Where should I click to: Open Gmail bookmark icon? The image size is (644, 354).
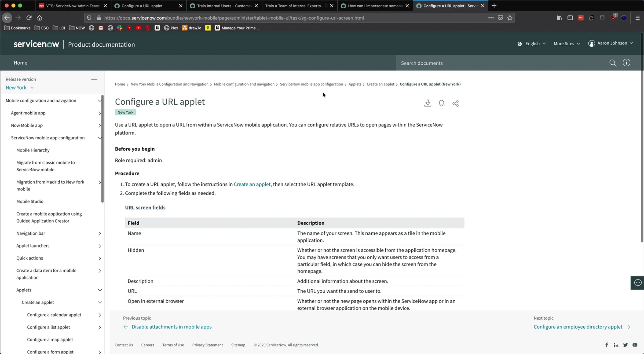click(x=101, y=28)
